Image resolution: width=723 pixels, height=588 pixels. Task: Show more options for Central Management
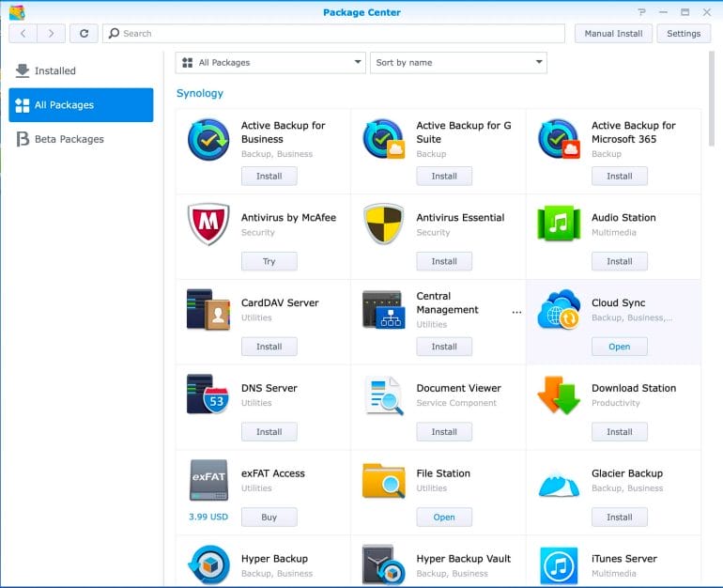pos(515,311)
